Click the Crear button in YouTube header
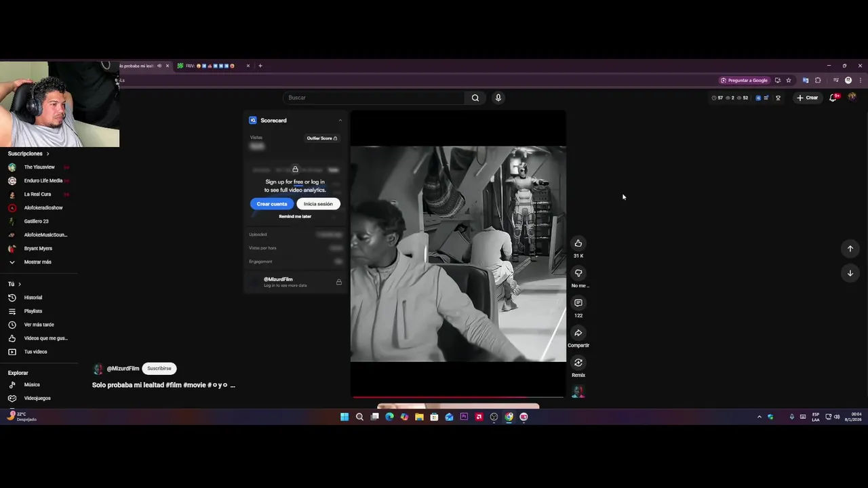The image size is (868, 488). click(x=808, y=98)
